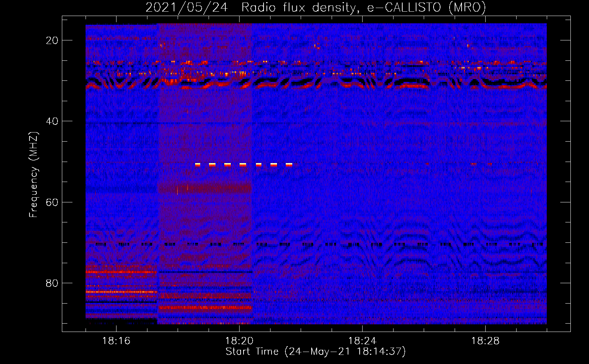The image size is (589, 364).
Task: Click the 80 MHz frequency tick label
Action: pos(52,283)
